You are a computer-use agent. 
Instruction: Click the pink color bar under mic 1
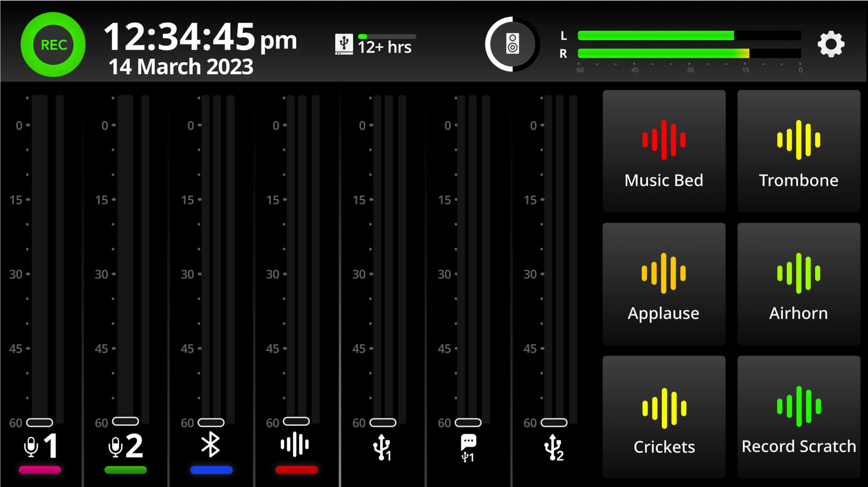40,470
